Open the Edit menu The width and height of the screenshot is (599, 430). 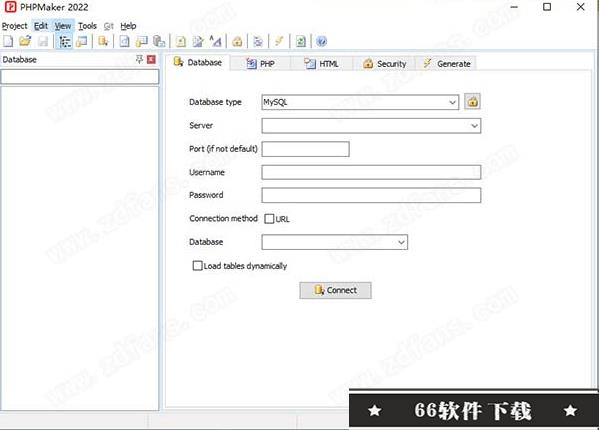point(41,26)
